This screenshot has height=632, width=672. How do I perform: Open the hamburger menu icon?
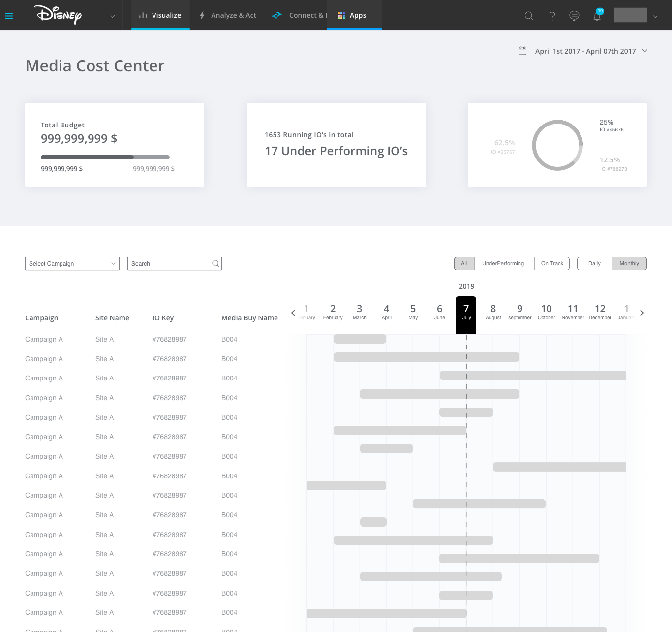click(9, 16)
